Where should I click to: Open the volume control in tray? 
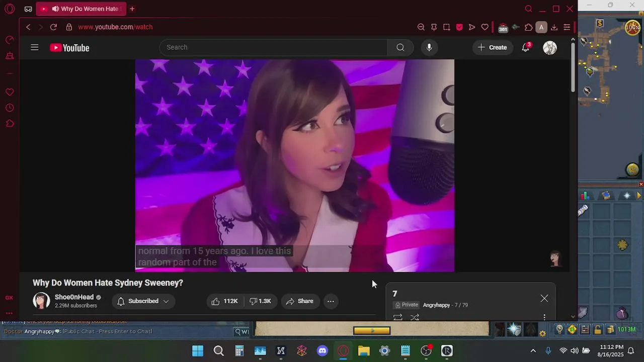574,351
